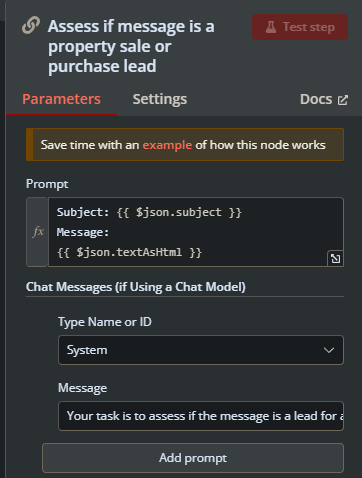Click into the Prompt expression field
The image size is (362, 478).
coord(196,232)
